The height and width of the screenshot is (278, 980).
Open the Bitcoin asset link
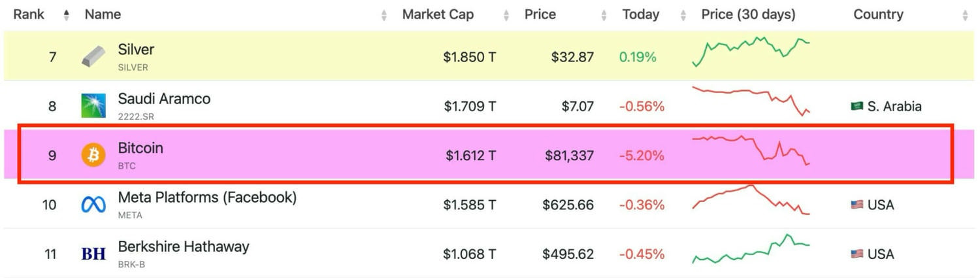(140, 148)
